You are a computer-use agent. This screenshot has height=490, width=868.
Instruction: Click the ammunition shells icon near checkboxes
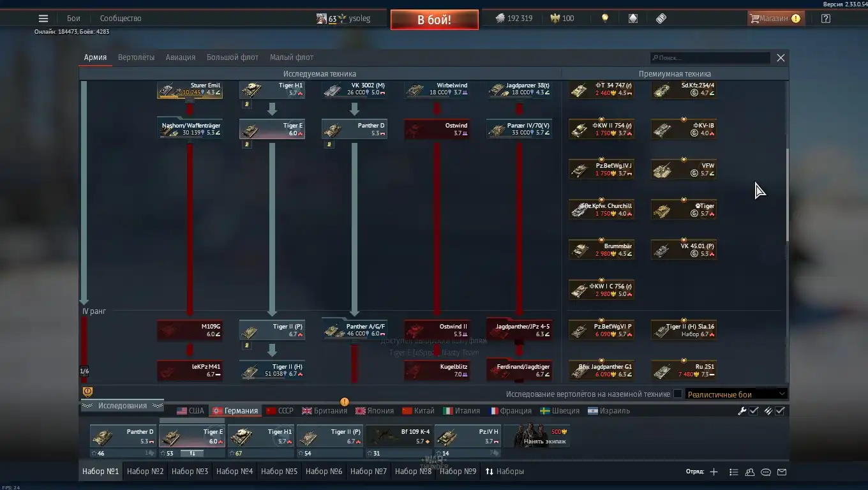point(768,411)
